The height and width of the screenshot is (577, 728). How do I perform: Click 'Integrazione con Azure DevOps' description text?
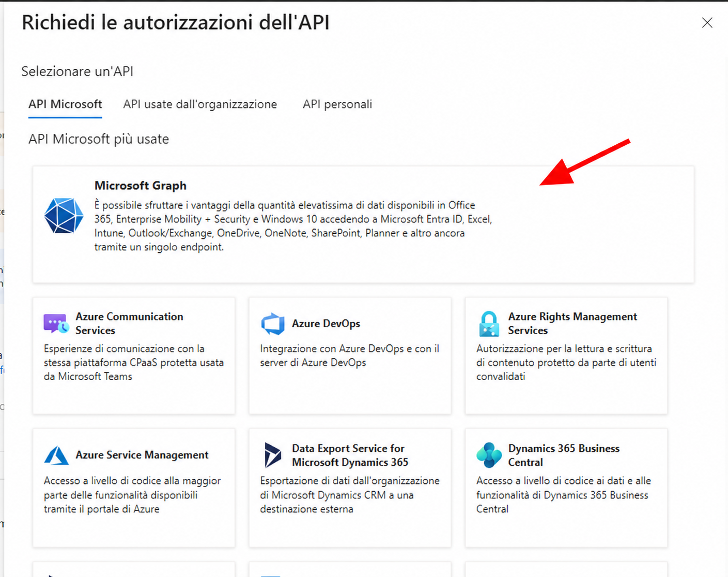(350, 356)
